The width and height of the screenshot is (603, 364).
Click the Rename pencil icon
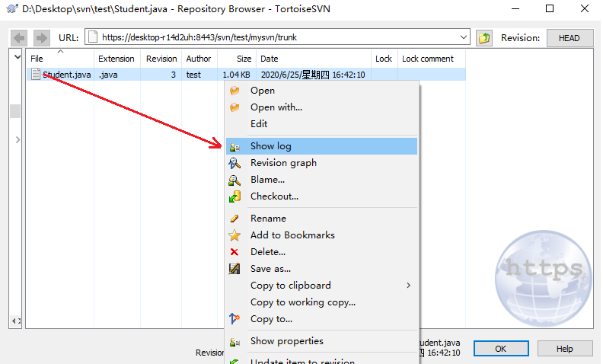point(234,219)
